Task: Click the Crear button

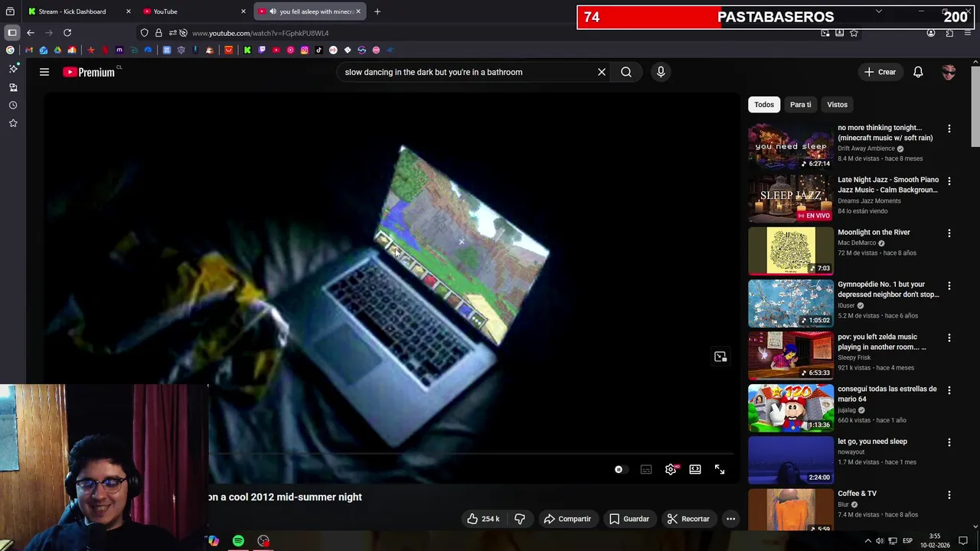Action: tap(880, 72)
